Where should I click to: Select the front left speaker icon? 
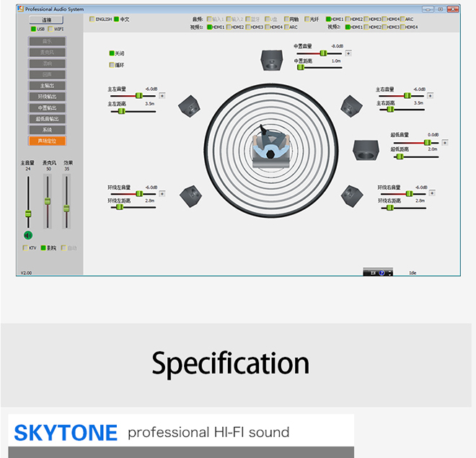[x=189, y=107]
